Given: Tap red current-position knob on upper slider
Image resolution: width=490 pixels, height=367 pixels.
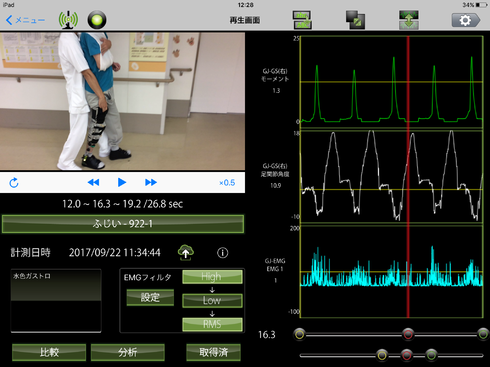Looking at the screenshot, I should pos(408,334).
